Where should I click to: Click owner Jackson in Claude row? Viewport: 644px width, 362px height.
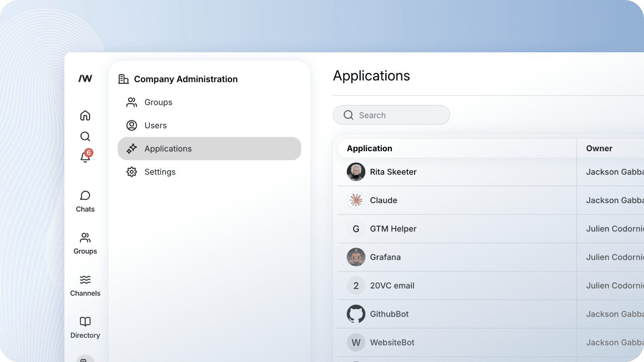click(615, 200)
